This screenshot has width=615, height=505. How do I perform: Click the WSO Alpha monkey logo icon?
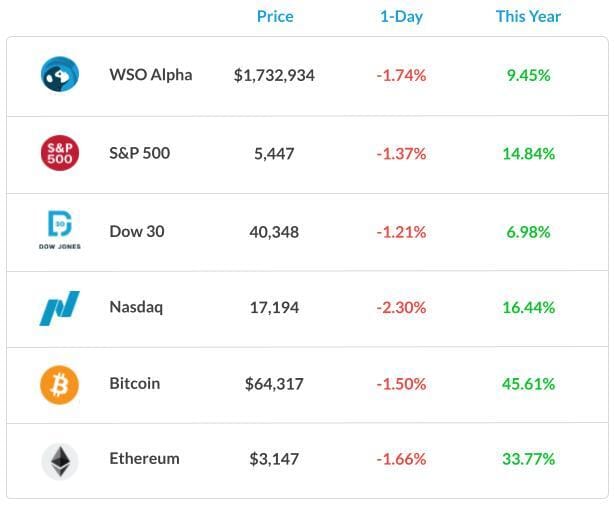(x=60, y=74)
